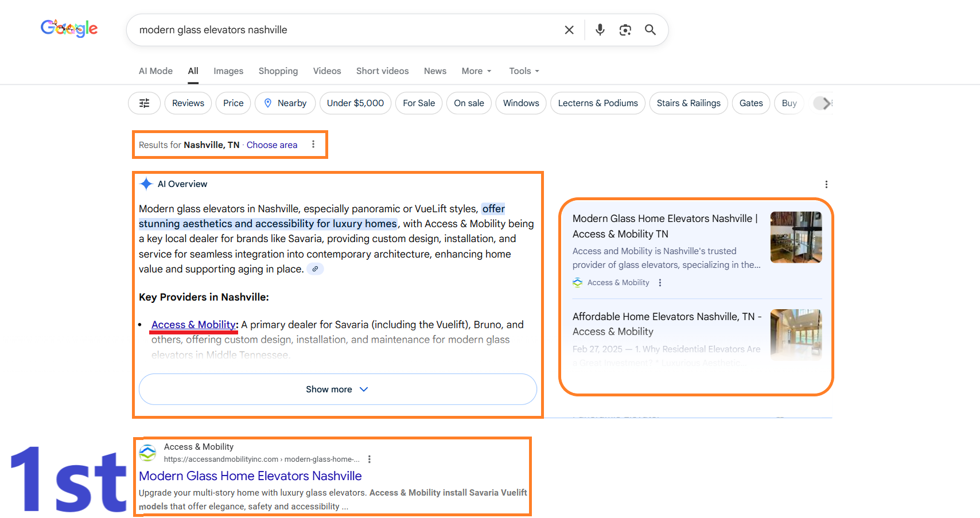
Task: Click the AI Overview sparkle icon
Action: click(146, 184)
